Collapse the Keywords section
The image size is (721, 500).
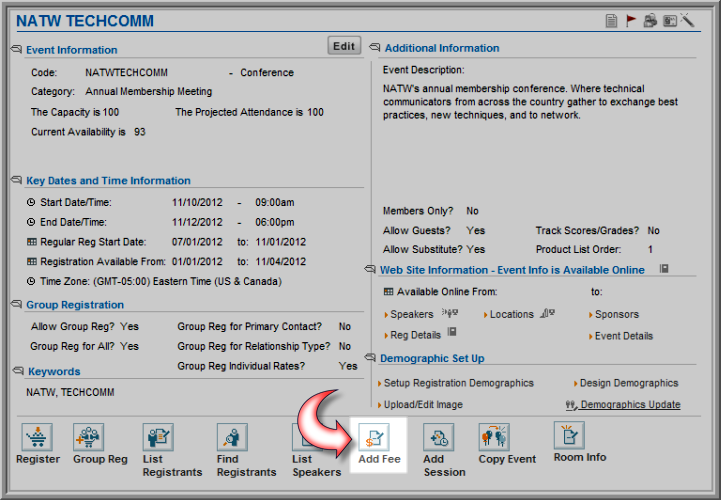tap(18, 370)
